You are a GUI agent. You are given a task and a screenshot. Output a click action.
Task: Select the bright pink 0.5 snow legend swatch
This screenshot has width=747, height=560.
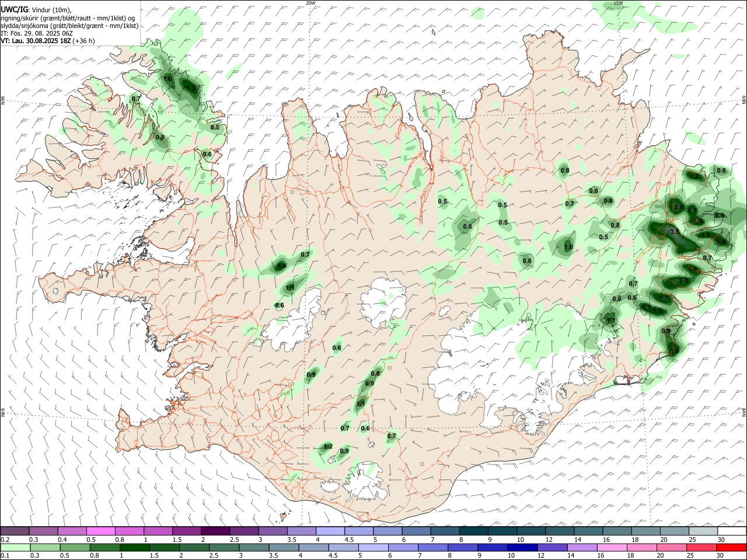coord(100,531)
